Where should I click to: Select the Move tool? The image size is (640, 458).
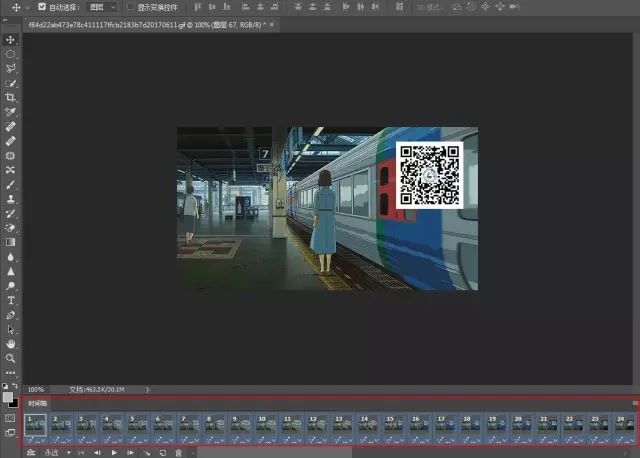(11, 40)
